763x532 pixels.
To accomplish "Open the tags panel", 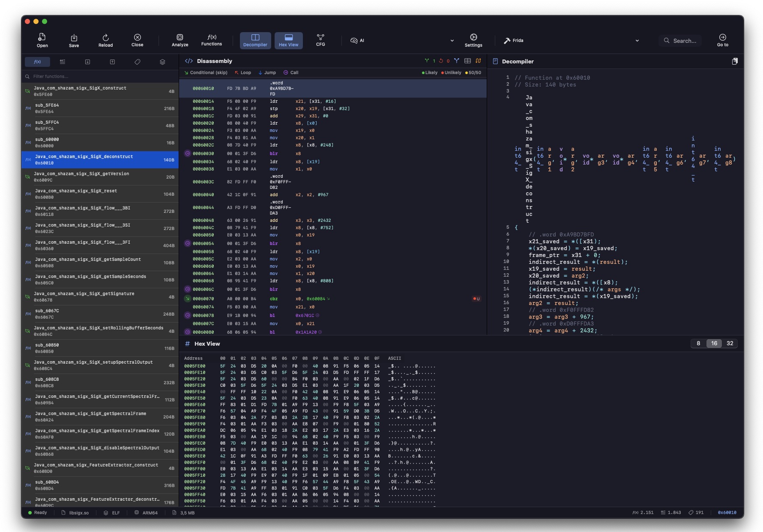I will 137,62.
